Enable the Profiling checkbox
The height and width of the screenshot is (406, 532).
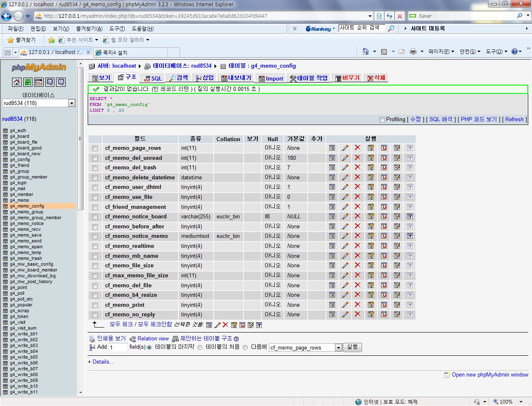click(382, 120)
